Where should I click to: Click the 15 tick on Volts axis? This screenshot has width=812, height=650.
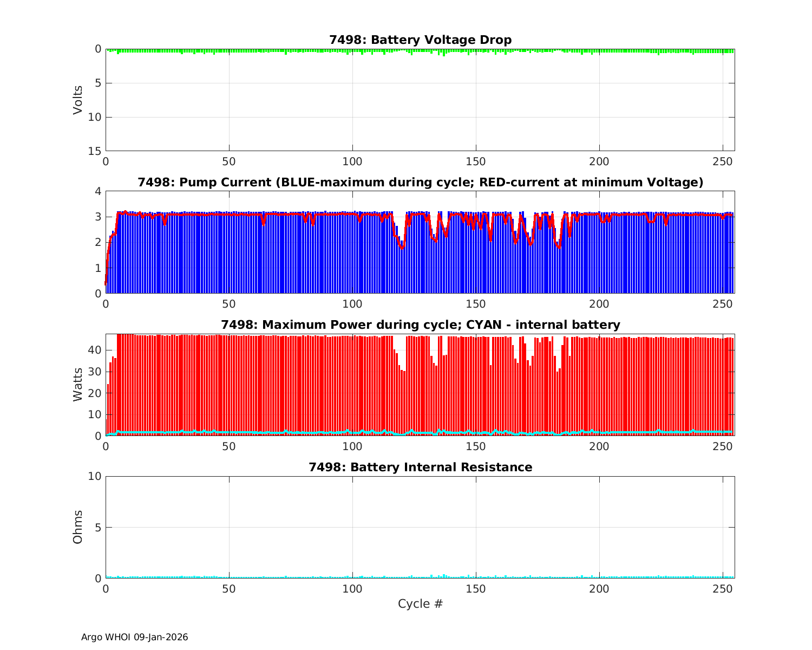pos(95,151)
